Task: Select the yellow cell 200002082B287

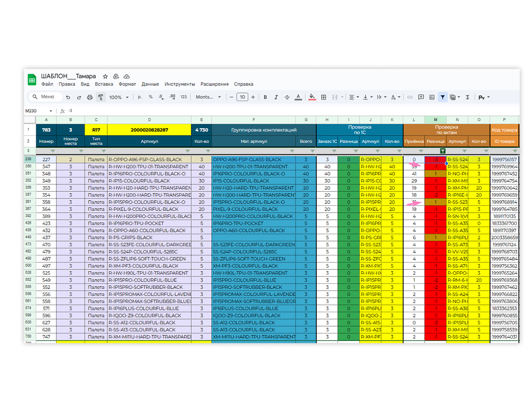Action: click(x=149, y=129)
